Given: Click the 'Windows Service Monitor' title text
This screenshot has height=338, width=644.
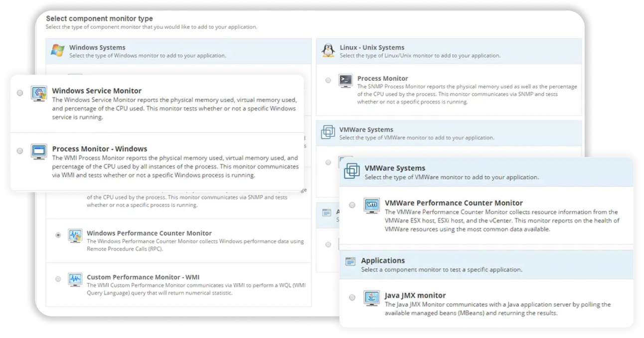Looking at the screenshot, I should (97, 91).
